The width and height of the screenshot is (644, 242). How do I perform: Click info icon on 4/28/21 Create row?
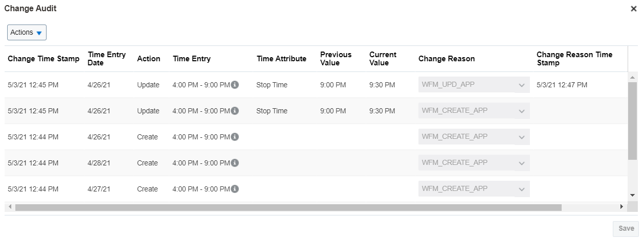click(235, 163)
